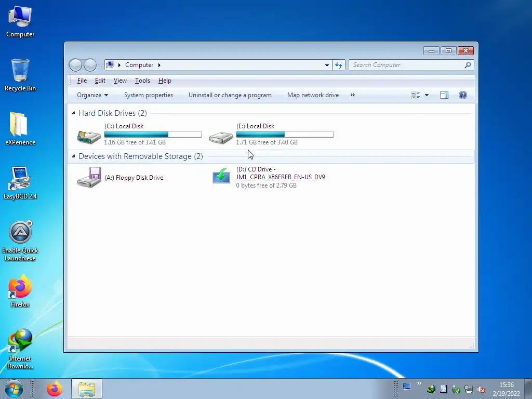Launch Firefox from the taskbar

click(54, 389)
